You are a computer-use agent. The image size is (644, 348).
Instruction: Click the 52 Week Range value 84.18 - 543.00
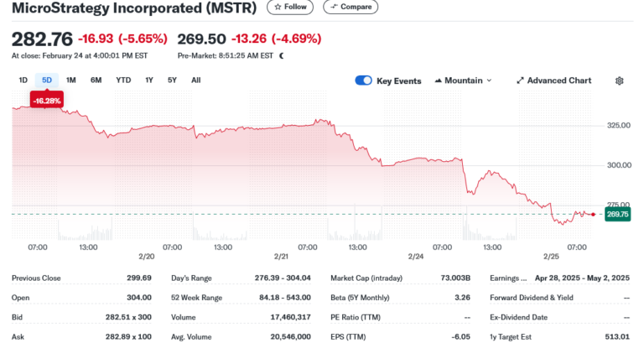click(x=284, y=298)
